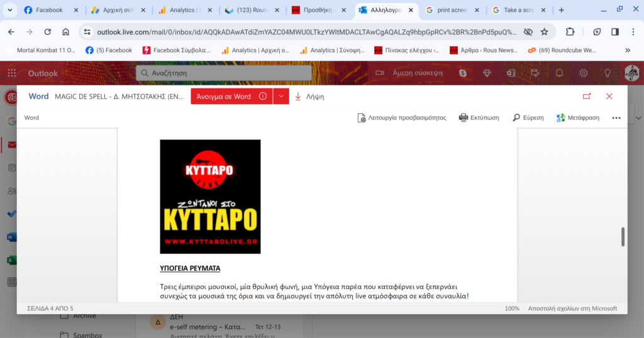This screenshot has width=644, height=338.
Task: Open the tab search dropdown
Action: point(10,10)
